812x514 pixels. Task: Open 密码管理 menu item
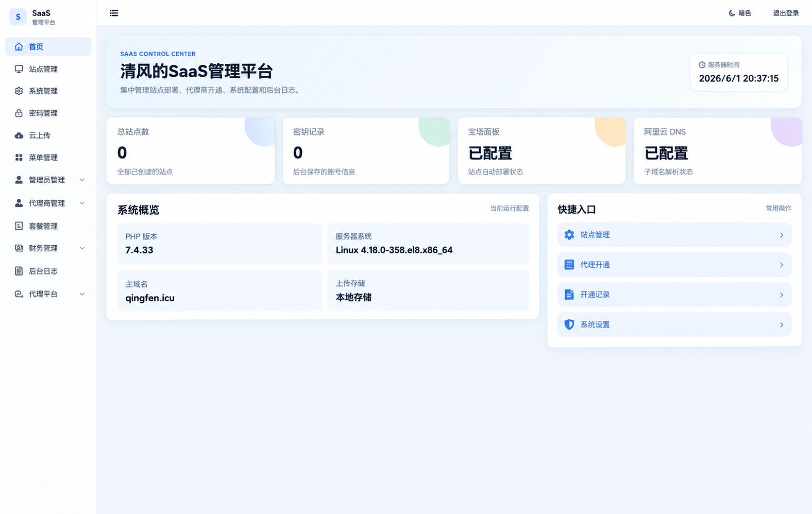[48, 113]
